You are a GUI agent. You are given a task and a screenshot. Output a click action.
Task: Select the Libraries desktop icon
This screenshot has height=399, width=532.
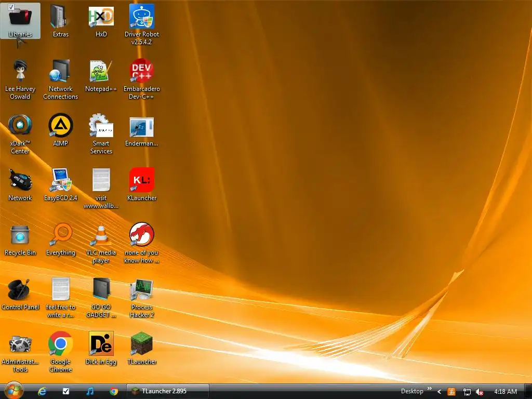[20, 20]
